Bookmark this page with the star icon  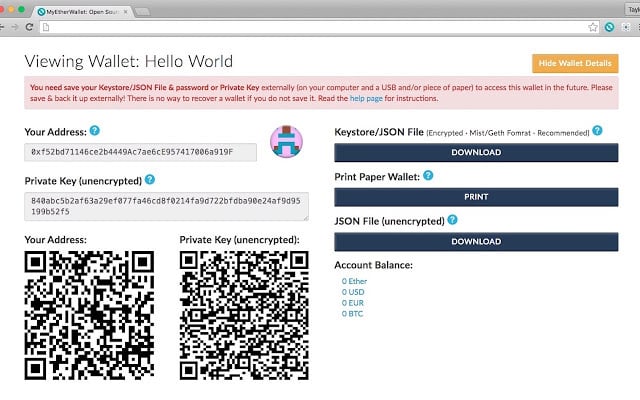click(x=593, y=27)
